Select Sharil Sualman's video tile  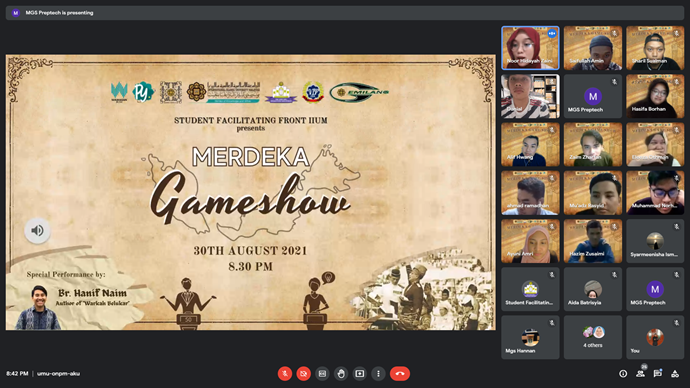(x=655, y=48)
